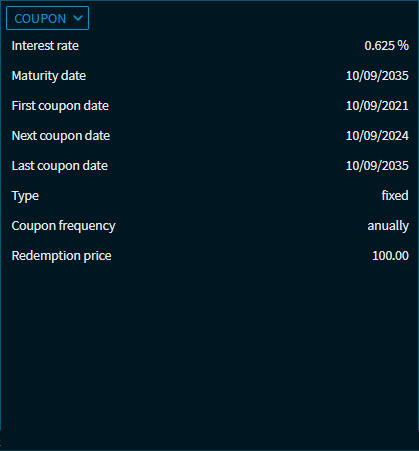Click the last coupon date value
This screenshot has height=451, width=419.
tap(377, 166)
